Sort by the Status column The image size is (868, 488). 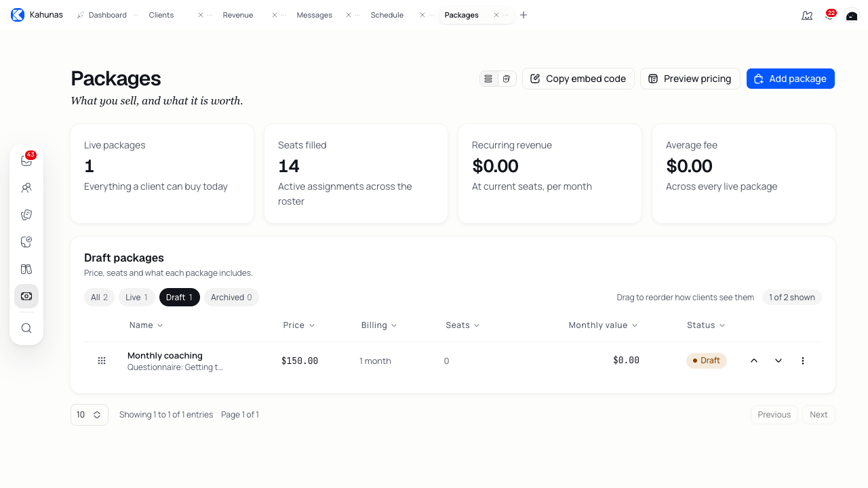point(706,325)
